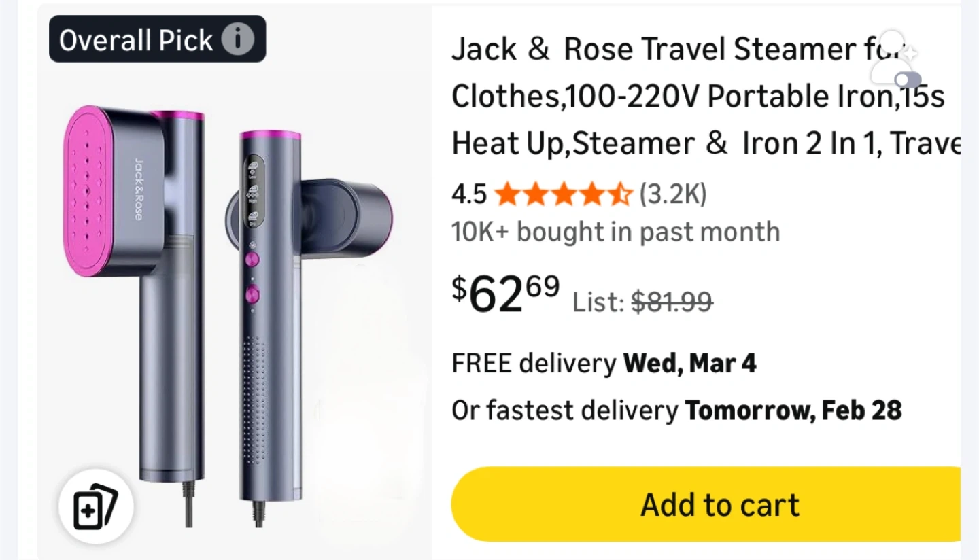Click the half-filled fifth star

[620, 195]
